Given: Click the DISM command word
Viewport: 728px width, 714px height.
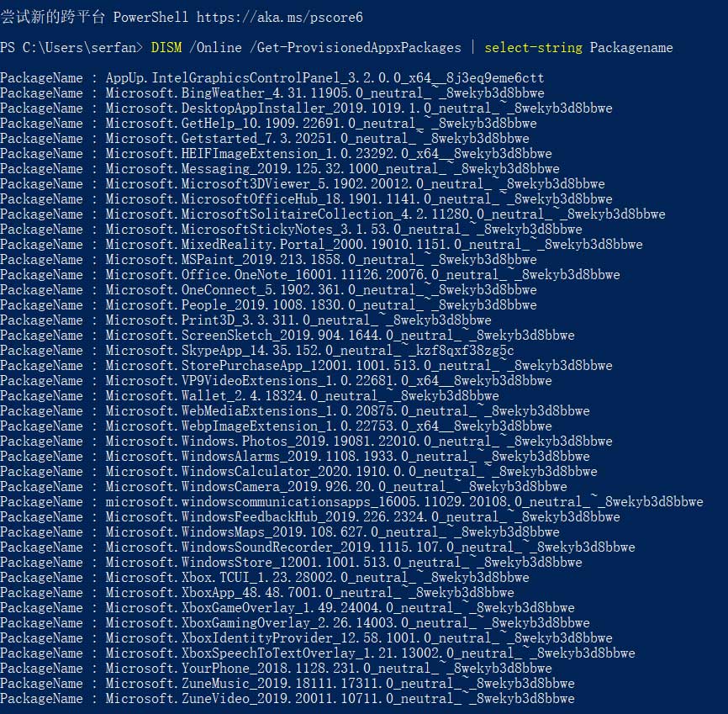Looking at the screenshot, I should point(166,48).
